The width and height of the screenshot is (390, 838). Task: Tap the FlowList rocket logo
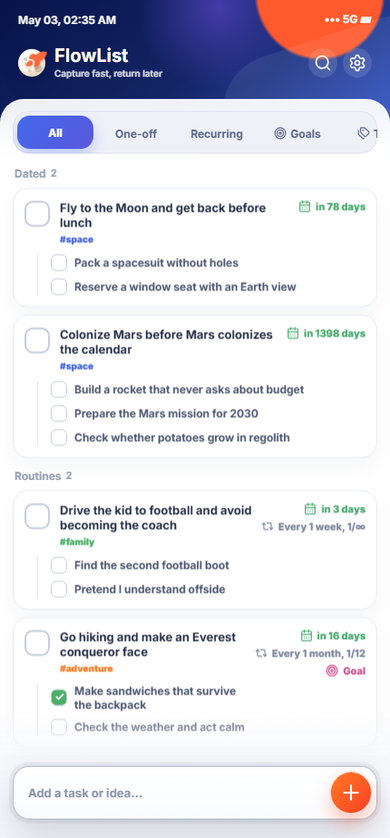(32, 63)
